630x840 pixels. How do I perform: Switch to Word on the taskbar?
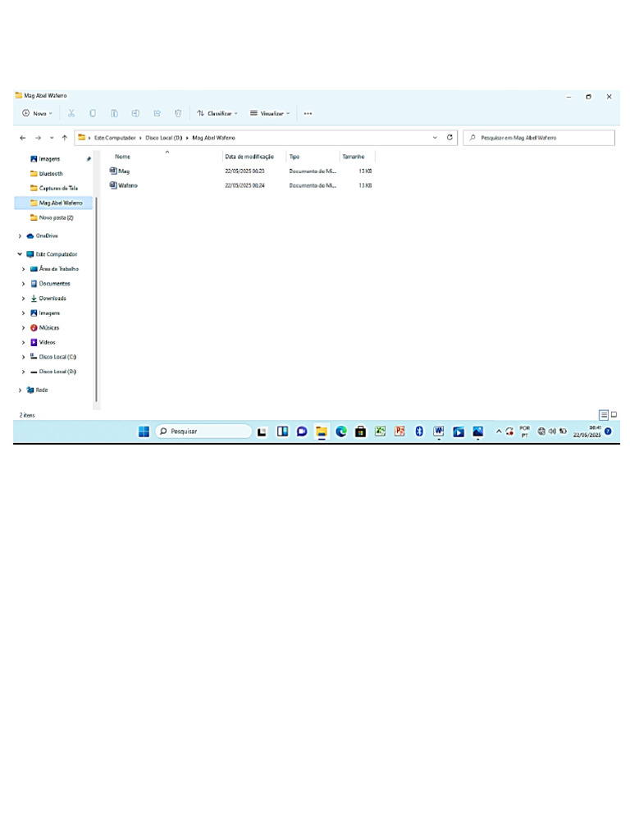[x=439, y=431]
